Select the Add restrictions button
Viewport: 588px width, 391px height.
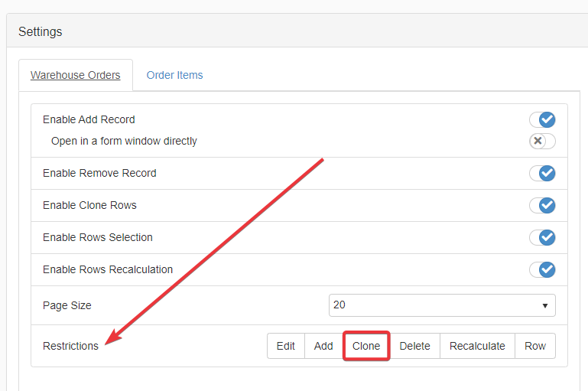tap(323, 346)
